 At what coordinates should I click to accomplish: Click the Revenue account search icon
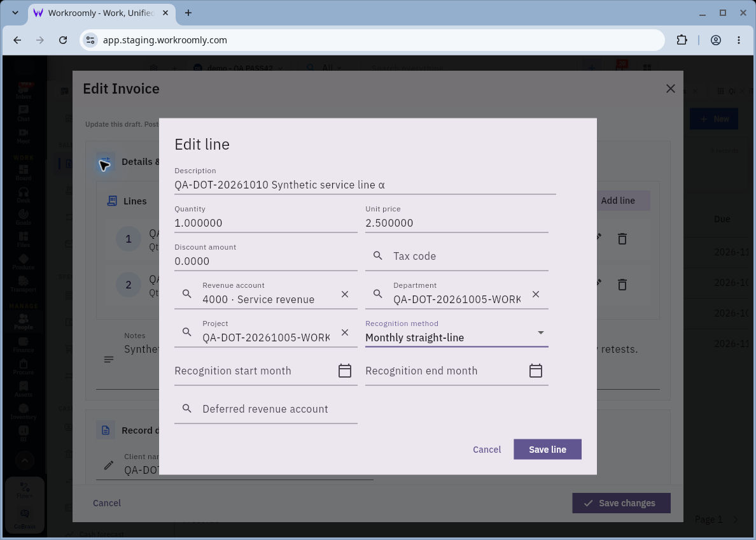pos(187,294)
